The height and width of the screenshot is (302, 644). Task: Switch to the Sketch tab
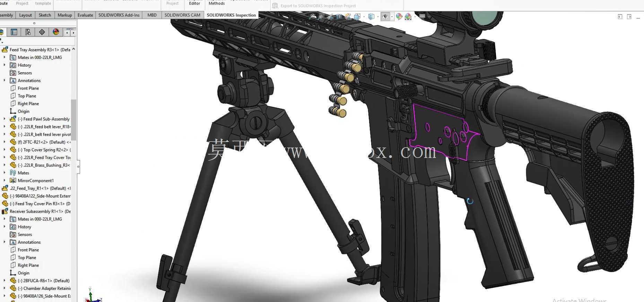[x=45, y=15]
